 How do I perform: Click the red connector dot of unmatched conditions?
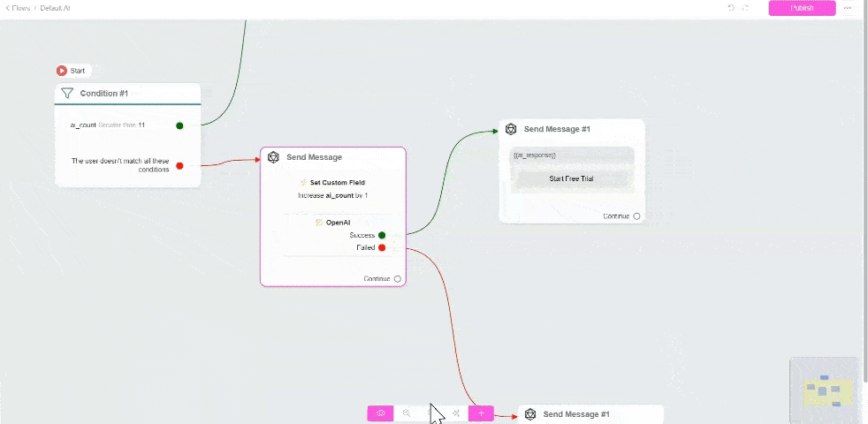(x=179, y=165)
